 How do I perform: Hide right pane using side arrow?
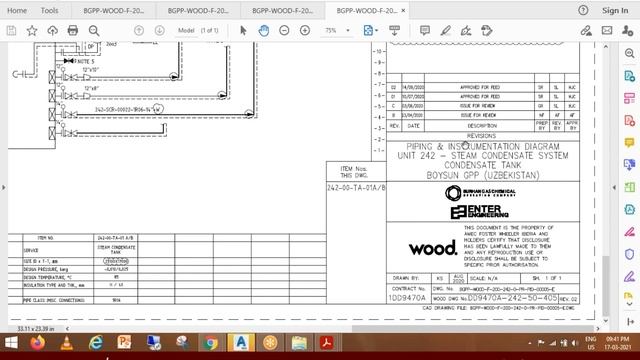pyautogui.click(x=614, y=188)
